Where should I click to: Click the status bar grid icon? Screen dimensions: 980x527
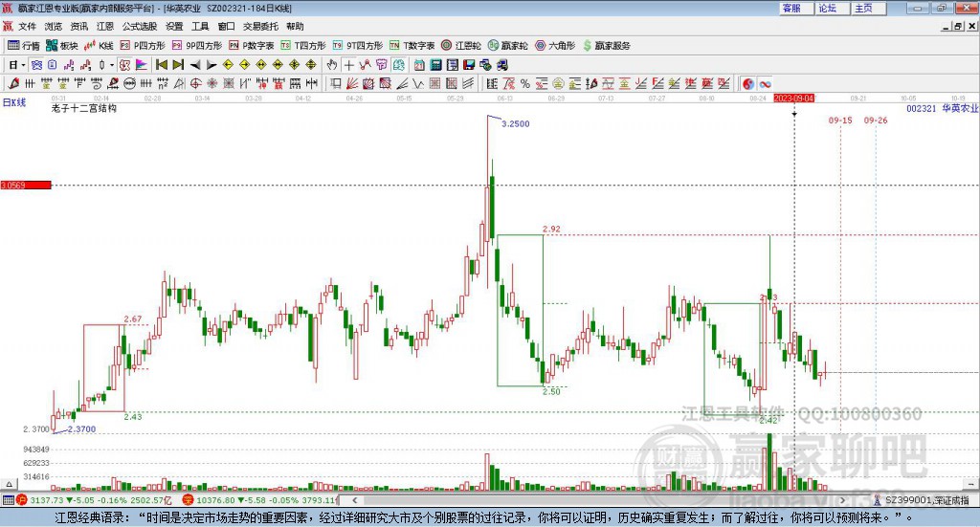click(8, 500)
